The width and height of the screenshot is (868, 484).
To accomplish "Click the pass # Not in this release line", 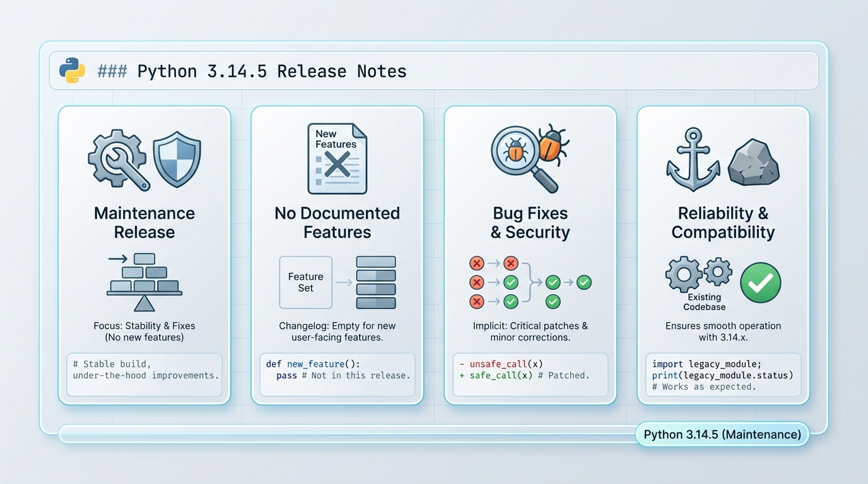I will click(343, 376).
